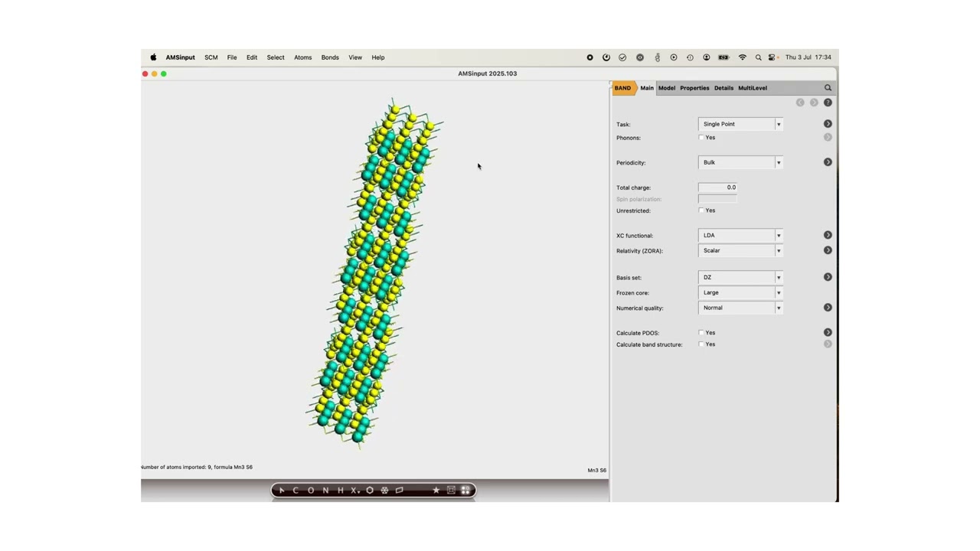Open the Frozen core dropdown
The width and height of the screenshot is (980, 551).
[740, 292]
